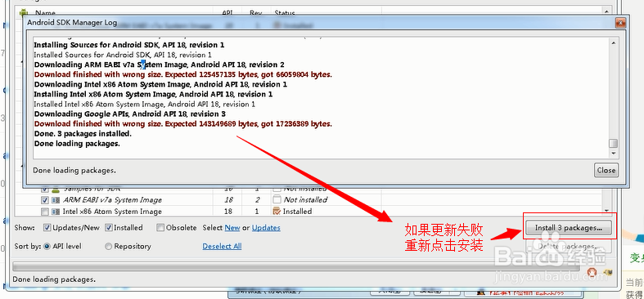Click Intel x86 Atom system image icon
This screenshot has width=644, height=299.
pos(56,212)
